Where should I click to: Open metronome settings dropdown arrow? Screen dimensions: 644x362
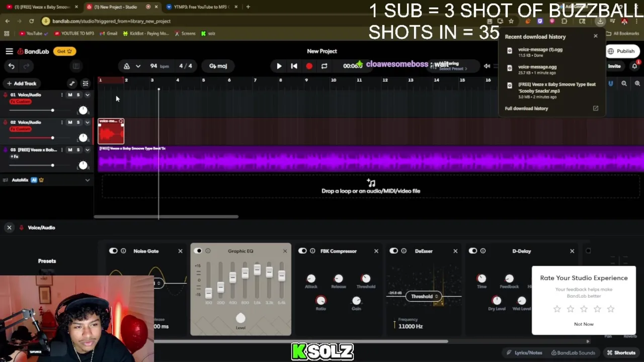click(x=138, y=66)
